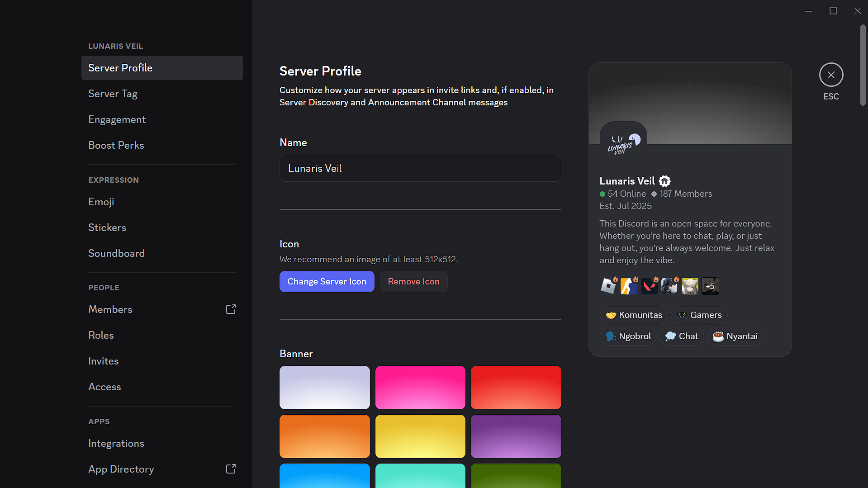Click the Ngobrol speaking-head tag
The height and width of the screenshot is (488, 868).
pyautogui.click(x=628, y=336)
